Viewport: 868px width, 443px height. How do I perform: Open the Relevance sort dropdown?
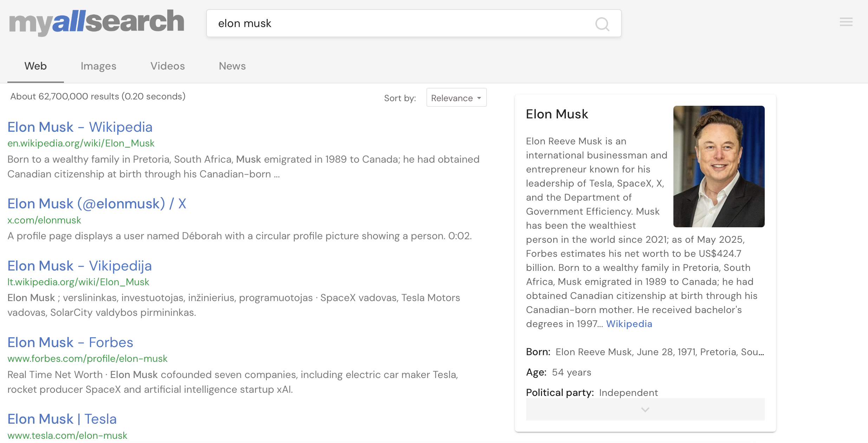456,98
